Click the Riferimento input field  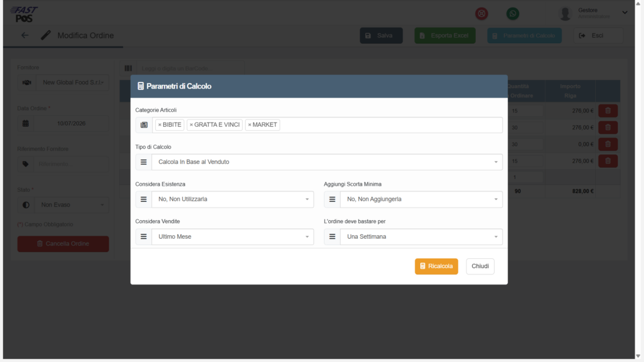tap(71, 164)
